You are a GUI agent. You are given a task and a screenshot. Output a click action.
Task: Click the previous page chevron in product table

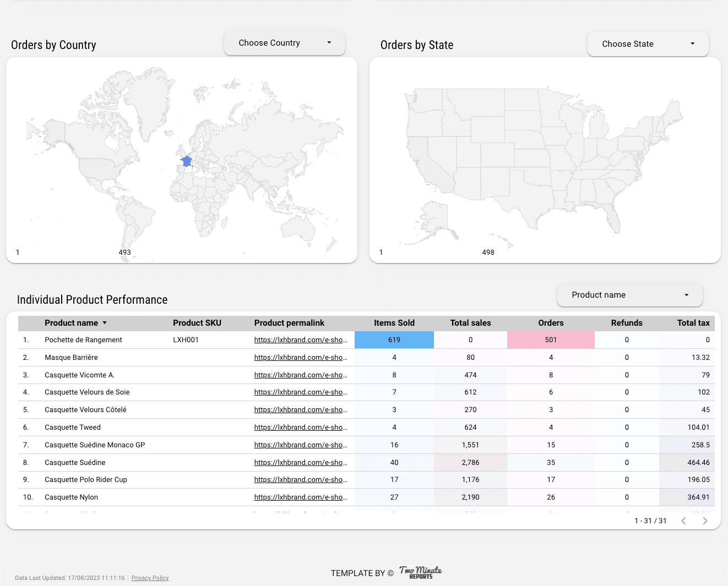tap(683, 521)
